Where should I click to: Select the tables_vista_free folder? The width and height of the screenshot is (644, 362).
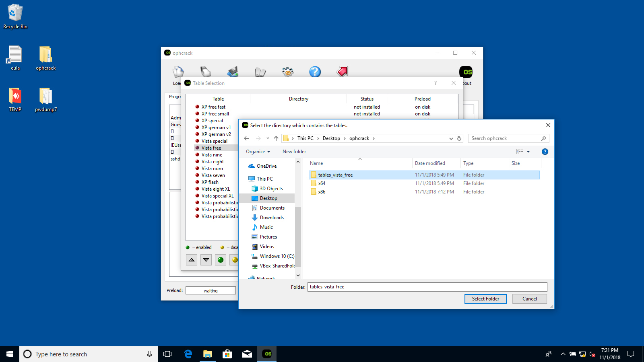[424, 175]
